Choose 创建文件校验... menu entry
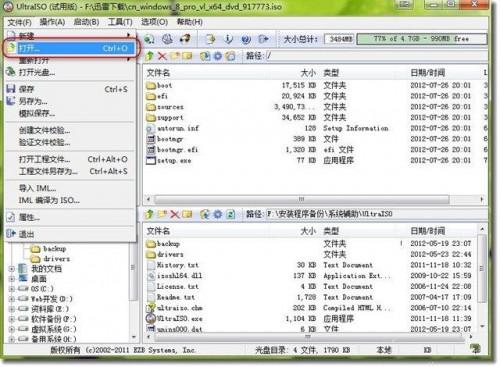The height and width of the screenshot is (367, 500). pyautogui.click(x=70, y=130)
